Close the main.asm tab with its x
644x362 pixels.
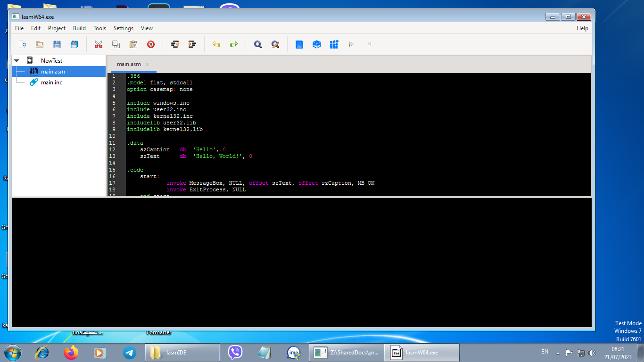pyautogui.click(x=147, y=64)
